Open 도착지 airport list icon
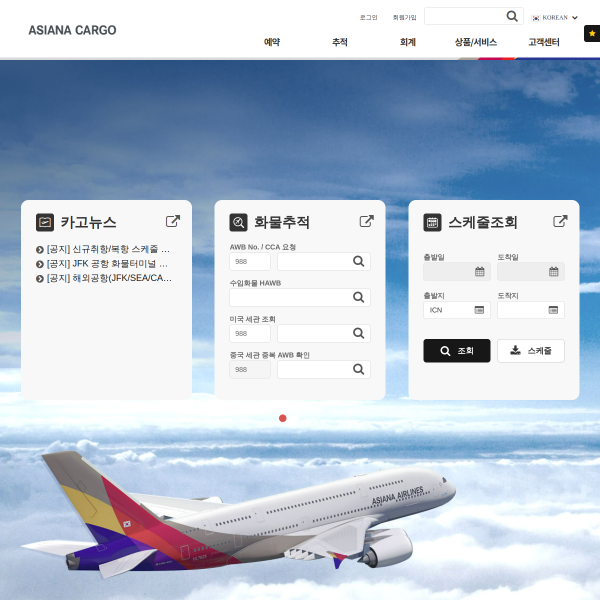This screenshot has width=600, height=600. coord(553,310)
